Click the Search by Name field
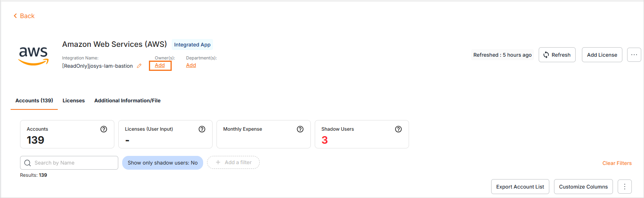Screen dimensions: 644x198 69,163
